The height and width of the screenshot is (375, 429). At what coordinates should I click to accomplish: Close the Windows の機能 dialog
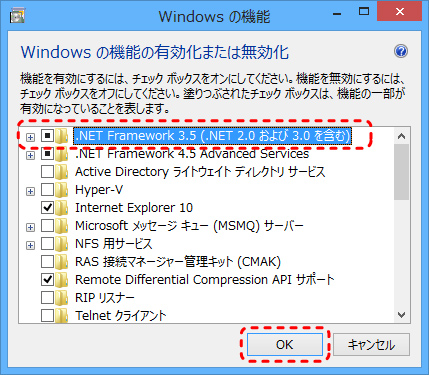(400, 12)
